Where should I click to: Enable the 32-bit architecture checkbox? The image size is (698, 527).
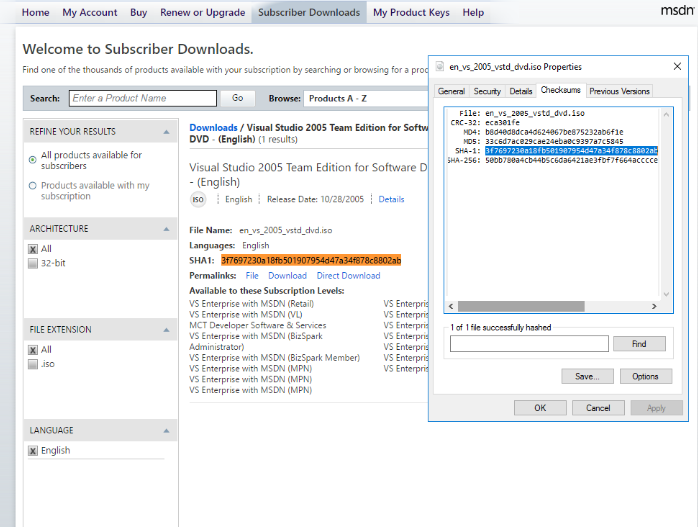click(32, 263)
